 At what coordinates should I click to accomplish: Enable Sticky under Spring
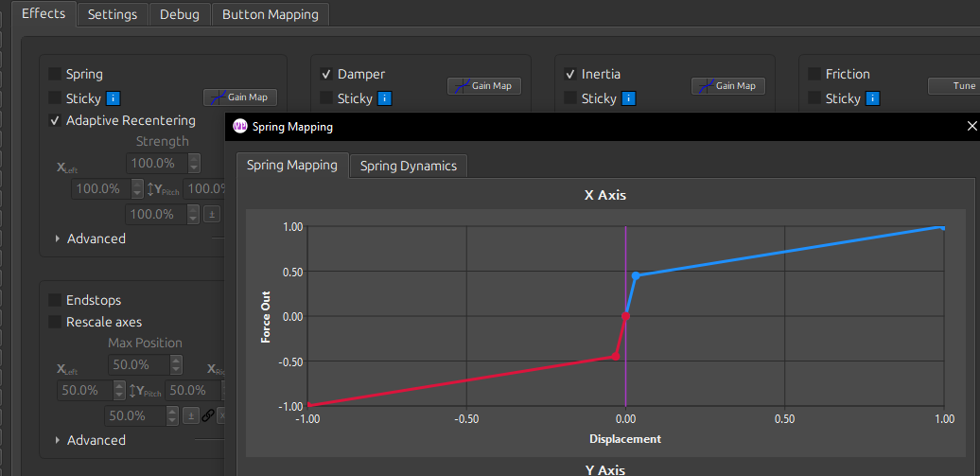(54, 98)
